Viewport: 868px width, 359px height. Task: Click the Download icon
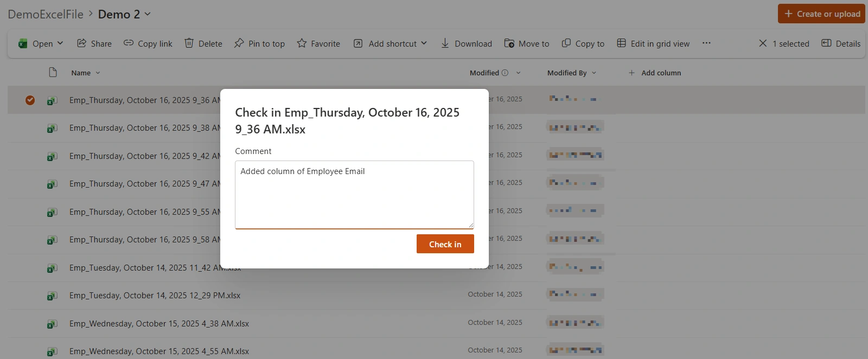coord(445,43)
